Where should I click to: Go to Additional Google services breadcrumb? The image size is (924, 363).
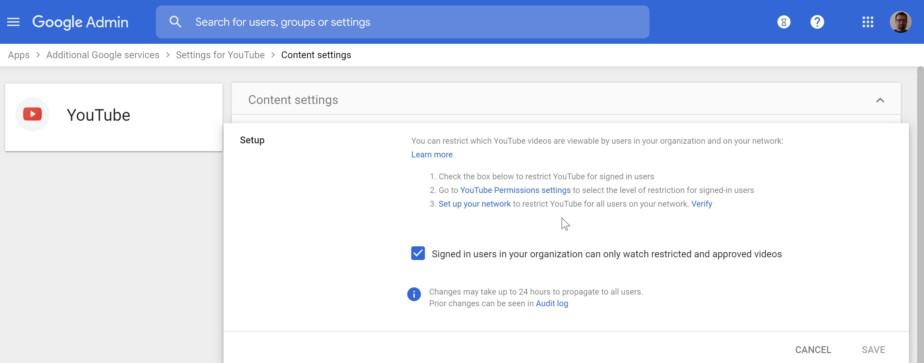(x=103, y=55)
